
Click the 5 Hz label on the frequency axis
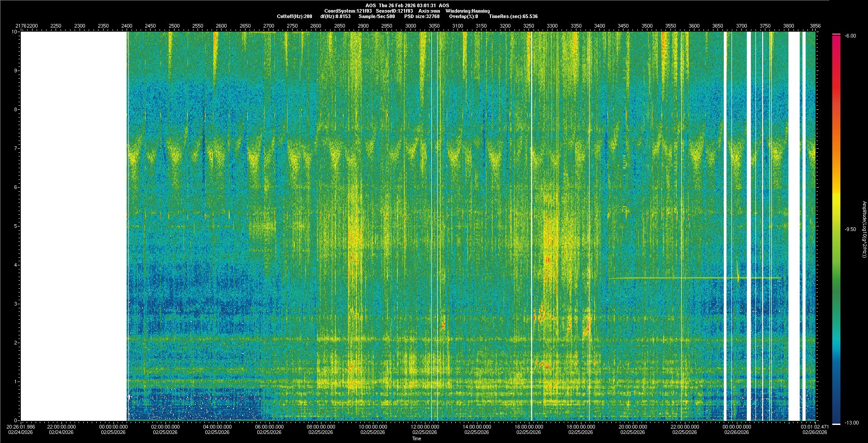point(15,226)
